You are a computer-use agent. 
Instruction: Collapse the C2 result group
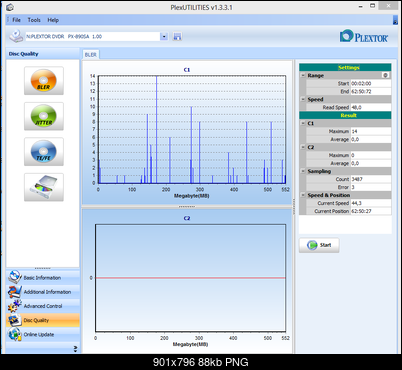pos(303,147)
